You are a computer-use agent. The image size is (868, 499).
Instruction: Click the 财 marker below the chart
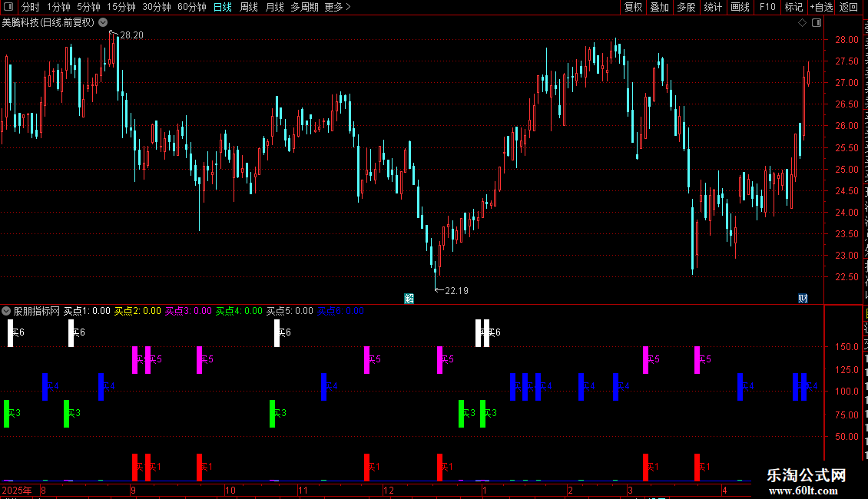(x=803, y=299)
